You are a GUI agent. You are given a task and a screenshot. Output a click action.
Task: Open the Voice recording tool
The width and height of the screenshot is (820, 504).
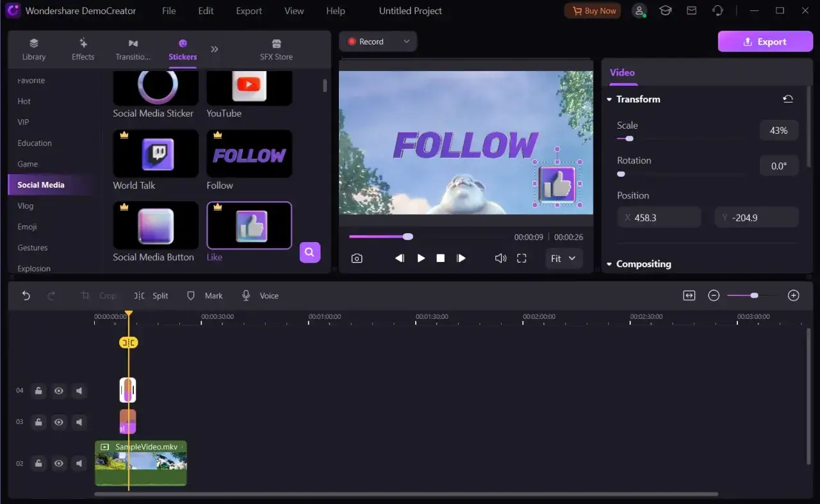(x=259, y=295)
